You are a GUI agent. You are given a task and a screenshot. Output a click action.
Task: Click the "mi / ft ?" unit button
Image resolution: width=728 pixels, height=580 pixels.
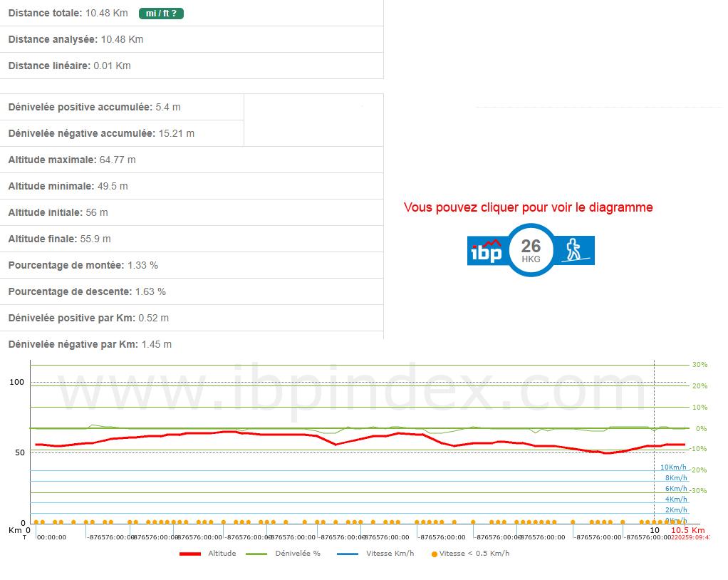pyautogui.click(x=160, y=14)
